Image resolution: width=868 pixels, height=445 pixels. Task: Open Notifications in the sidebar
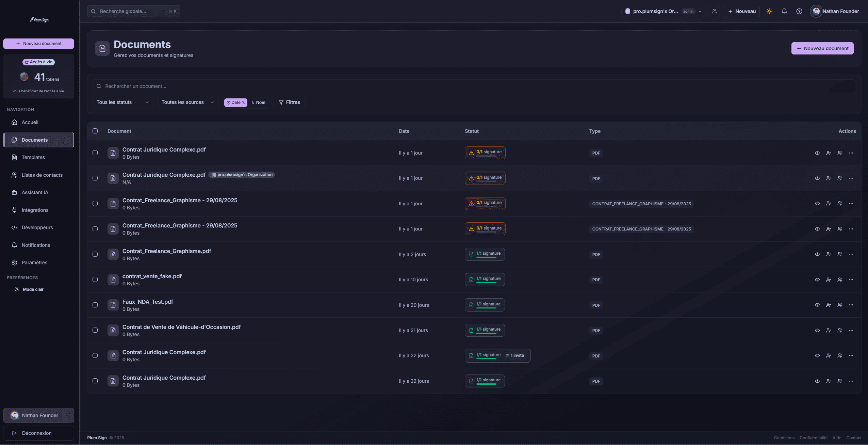pyautogui.click(x=38, y=245)
